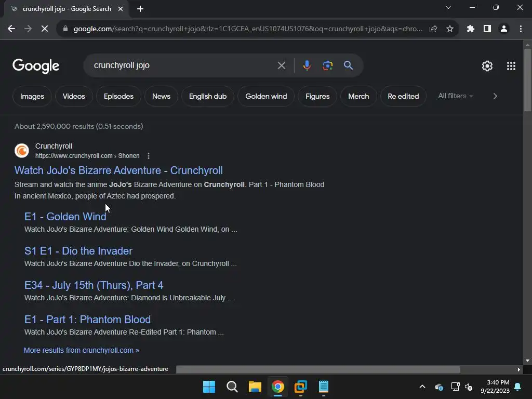Click the crunchyroll.com Shonen URL text
This screenshot has height=399, width=532.
coord(87,156)
